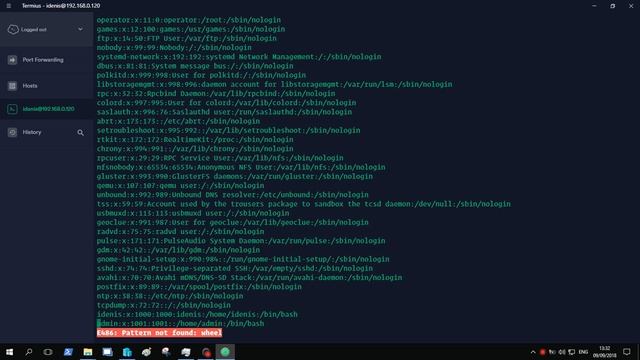Open the hamburger menu in title bar
The width and height of the screenshot is (640, 360).
click(9, 6)
